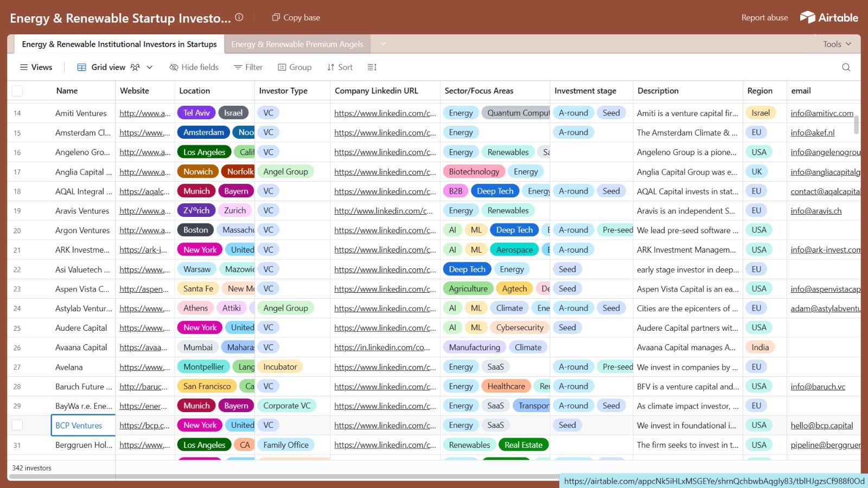The image size is (868, 488).
Task: Open Avaana Capital LinkedIn link
Action: [x=382, y=348]
